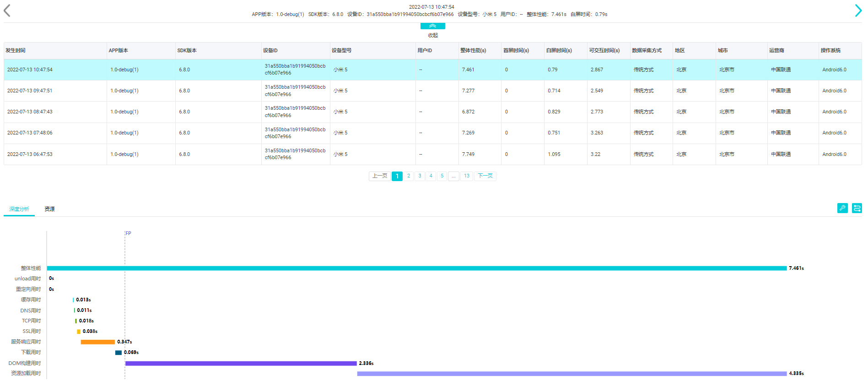Expand pagination ellipsis for more pages
Viewport: 868px width, 386px height.
click(453, 176)
